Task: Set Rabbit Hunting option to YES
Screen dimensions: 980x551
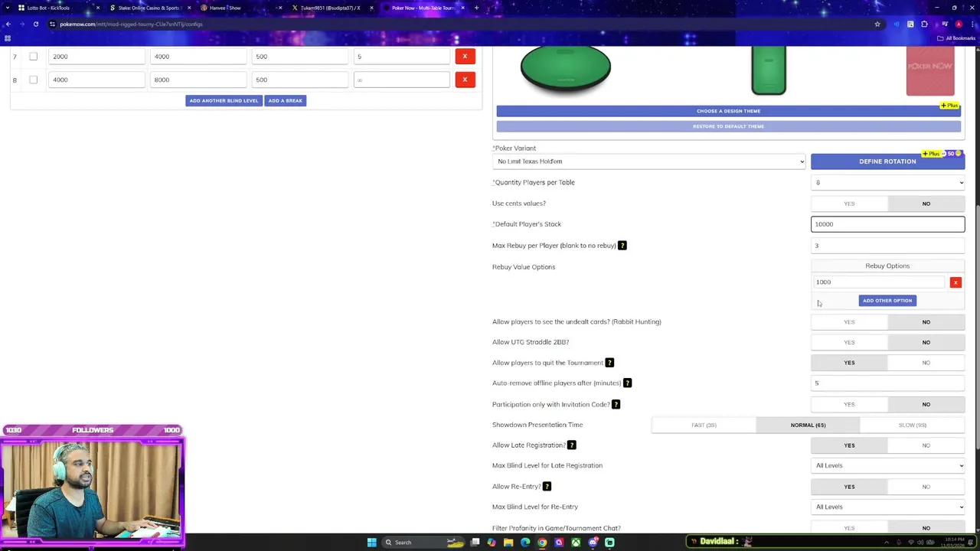Action: [x=849, y=322]
